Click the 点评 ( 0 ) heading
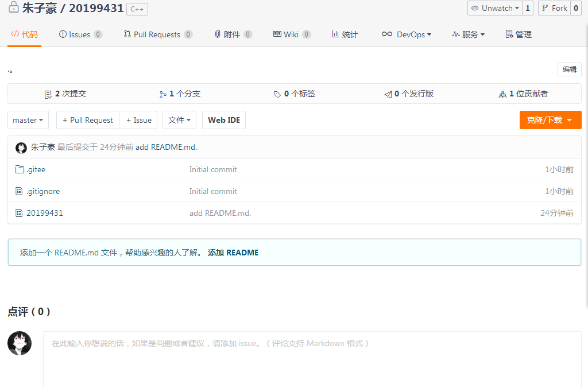The width and height of the screenshot is (588, 388). click(x=29, y=312)
